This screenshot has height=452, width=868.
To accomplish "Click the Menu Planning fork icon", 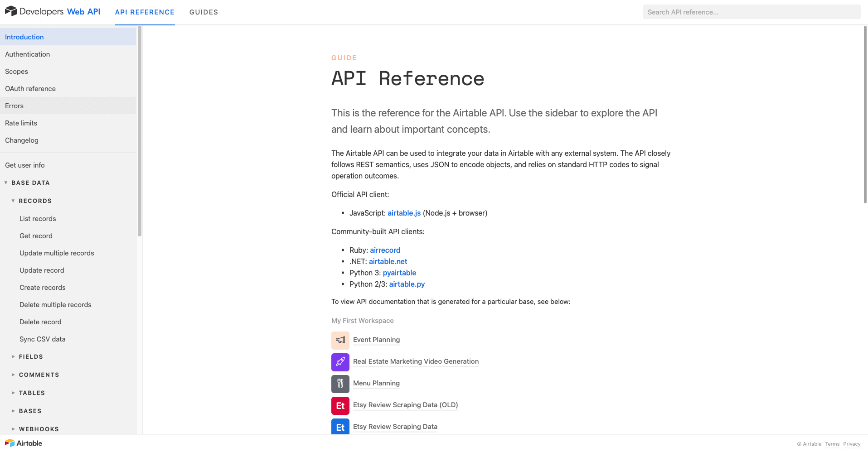I will (x=340, y=384).
